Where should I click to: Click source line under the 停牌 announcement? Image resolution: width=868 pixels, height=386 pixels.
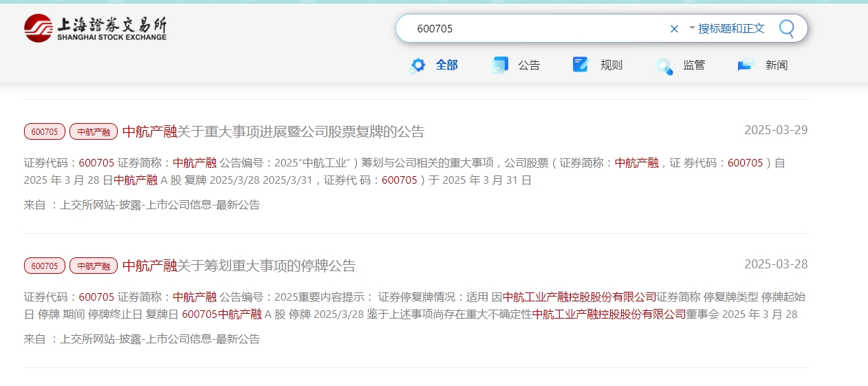[142, 339]
